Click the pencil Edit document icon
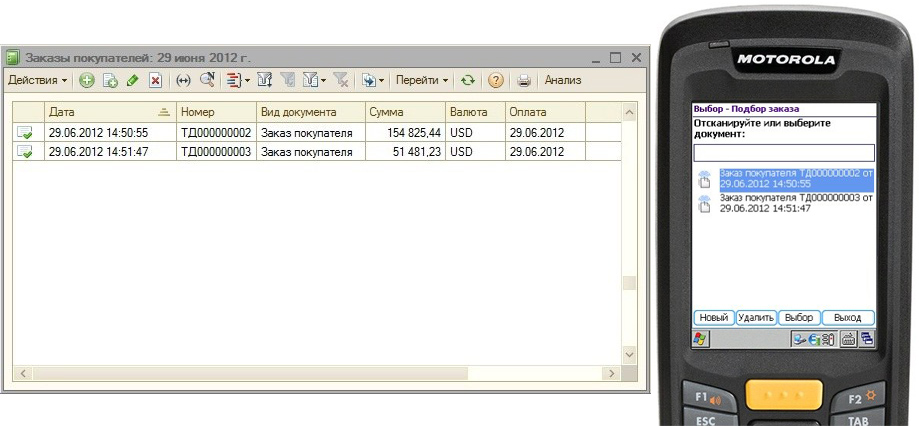This screenshot has width=919, height=426. tap(132, 80)
